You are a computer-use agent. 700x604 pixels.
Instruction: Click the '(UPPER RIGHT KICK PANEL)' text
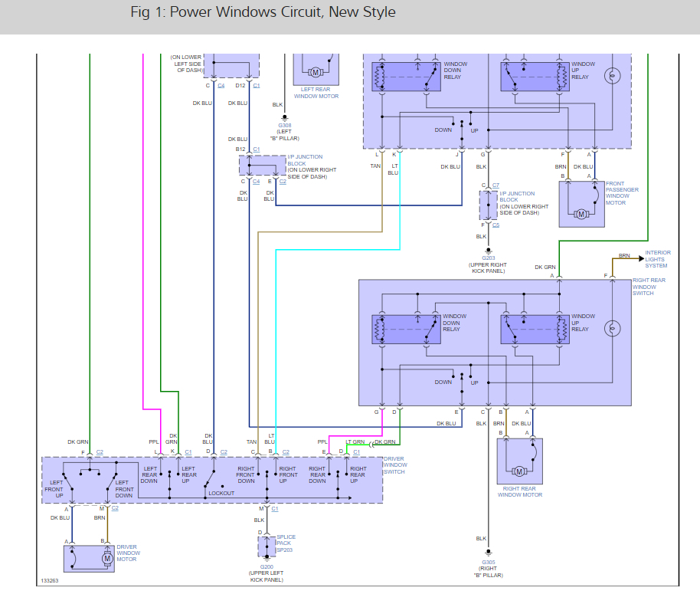pyautogui.click(x=488, y=268)
